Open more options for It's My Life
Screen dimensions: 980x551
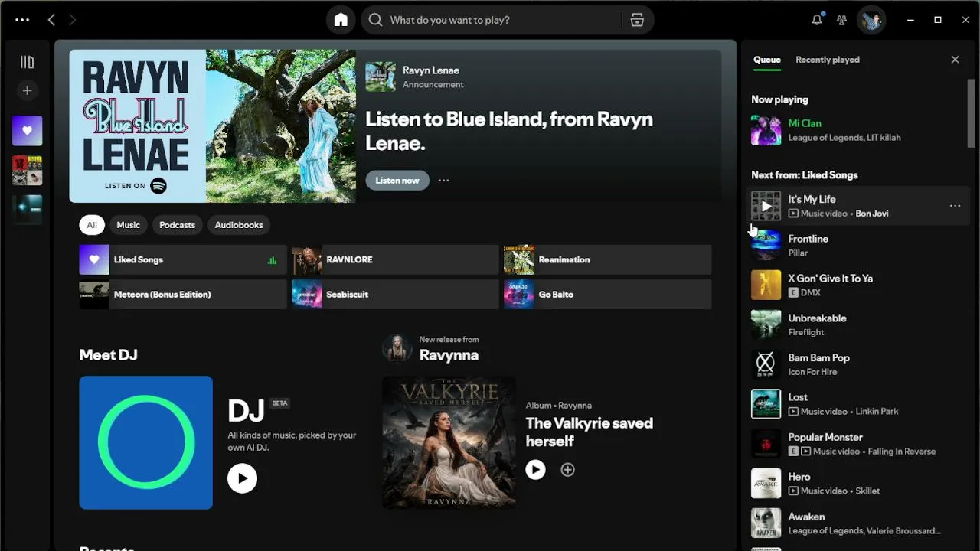click(955, 206)
